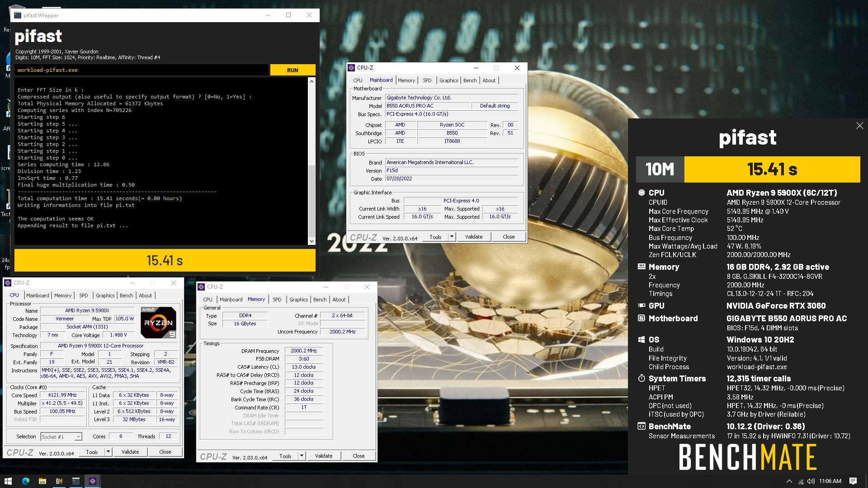Click the Memory module icon in BenchMate panel
This screenshot has width=868, height=488.
641,267
